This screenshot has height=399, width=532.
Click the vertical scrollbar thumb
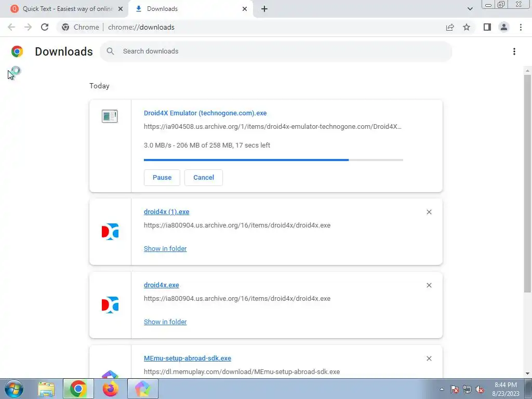[x=527, y=183]
